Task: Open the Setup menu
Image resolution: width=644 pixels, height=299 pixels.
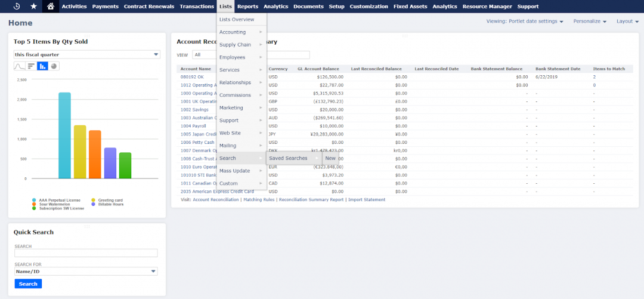Action: (337, 6)
